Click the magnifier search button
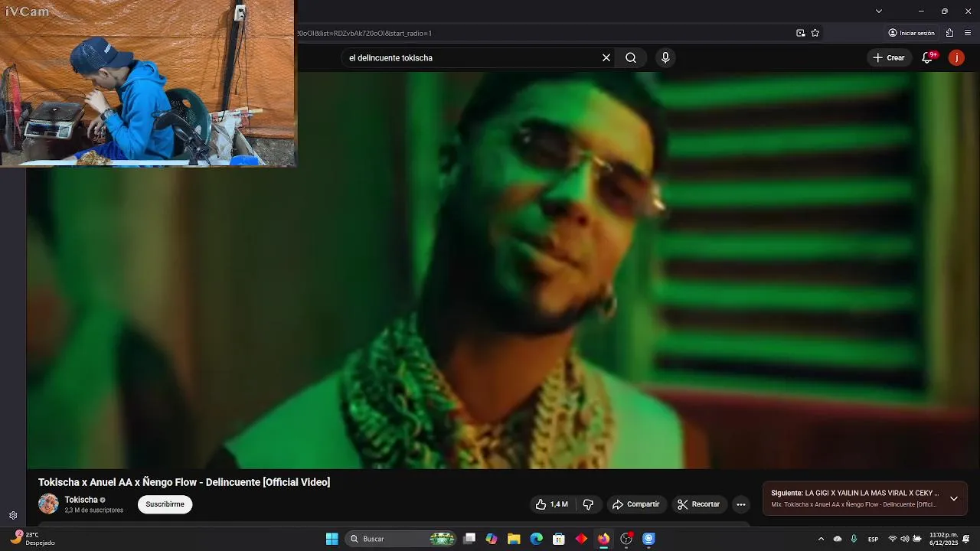This screenshot has height=551, width=980. [x=631, y=57]
